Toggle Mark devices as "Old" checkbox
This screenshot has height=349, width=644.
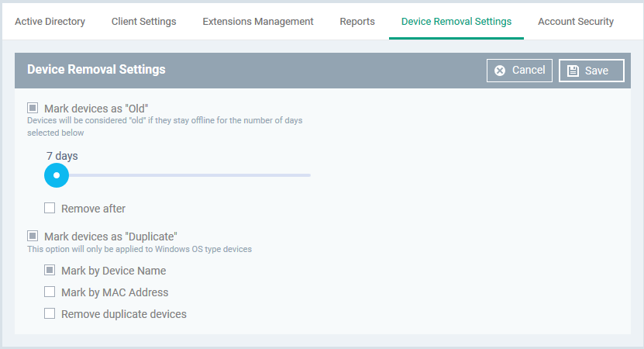click(x=33, y=108)
